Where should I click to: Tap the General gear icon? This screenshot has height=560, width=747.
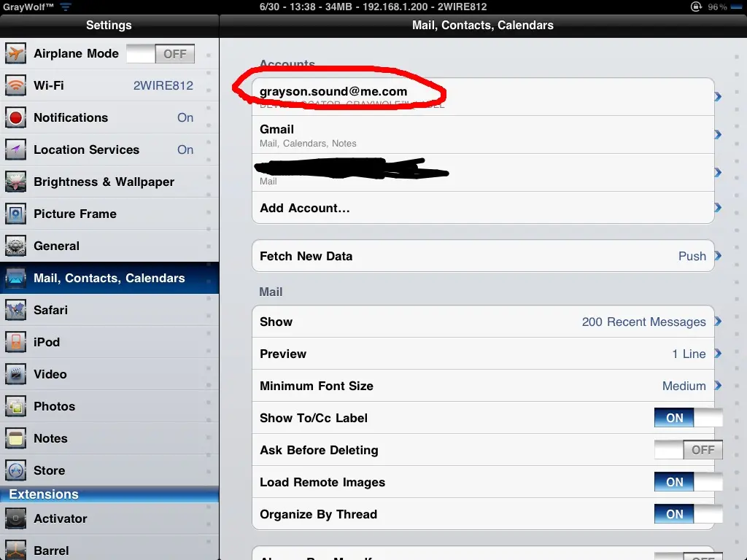[16, 246]
